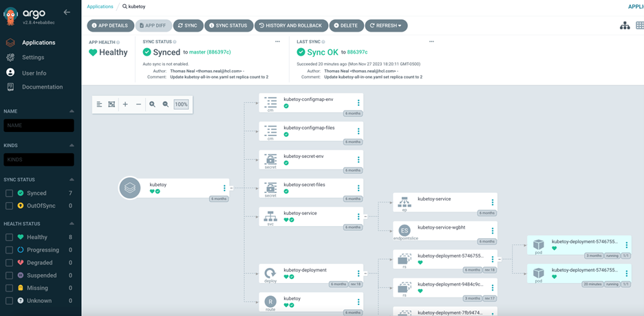Viewport: 644px width, 316px height.
Task: Open kebab menu for kubetoy-configmap-env
Action: (358, 103)
